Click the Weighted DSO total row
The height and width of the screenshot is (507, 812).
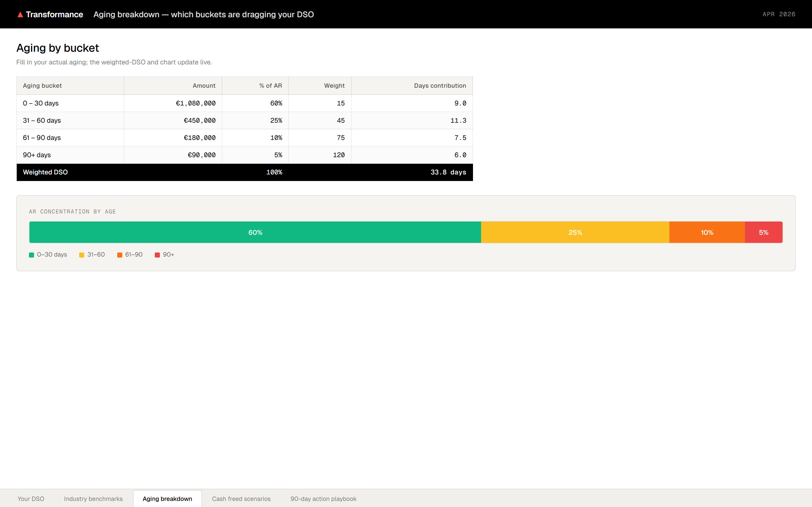pos(244,172)
